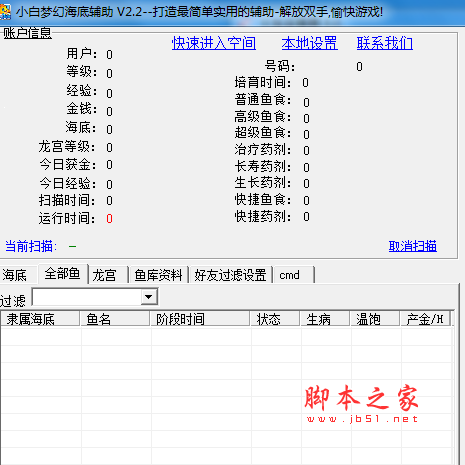The image size is (465, 465).
Task: Click the 温饱 column header
Action: pyautogui.click(x=375, y=319)
